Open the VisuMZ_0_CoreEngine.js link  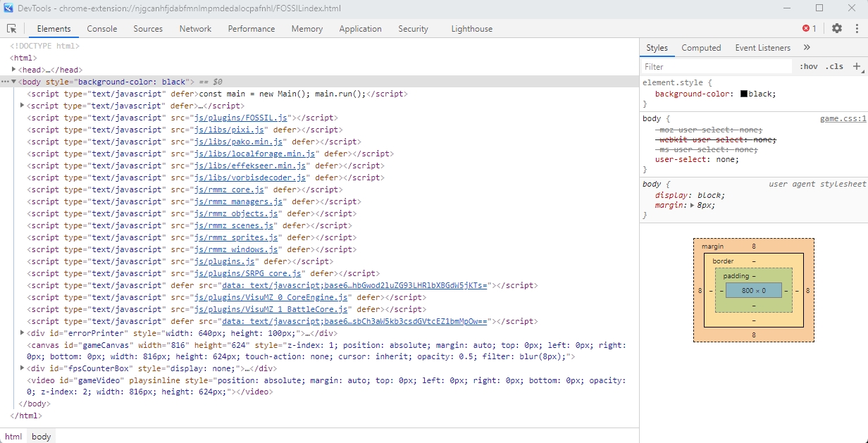click(x=272, y=297)
